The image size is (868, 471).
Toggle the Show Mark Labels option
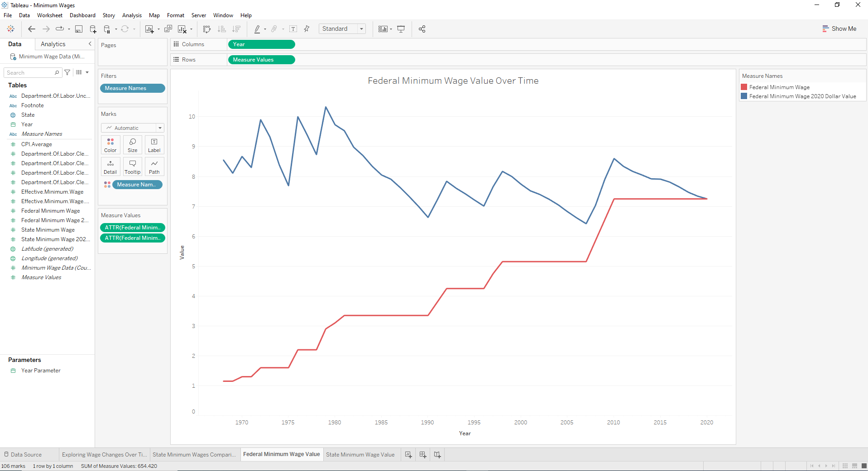pos(293,29)
